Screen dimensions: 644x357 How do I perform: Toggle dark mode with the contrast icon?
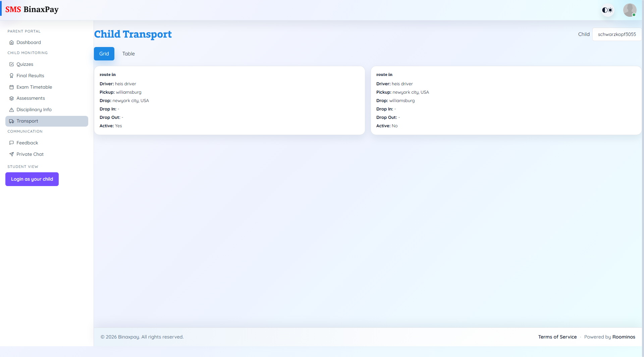607,10
